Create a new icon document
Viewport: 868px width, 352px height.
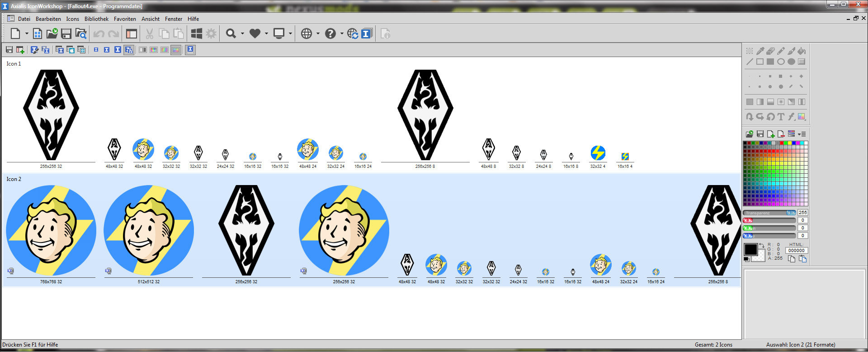[15, 33]
